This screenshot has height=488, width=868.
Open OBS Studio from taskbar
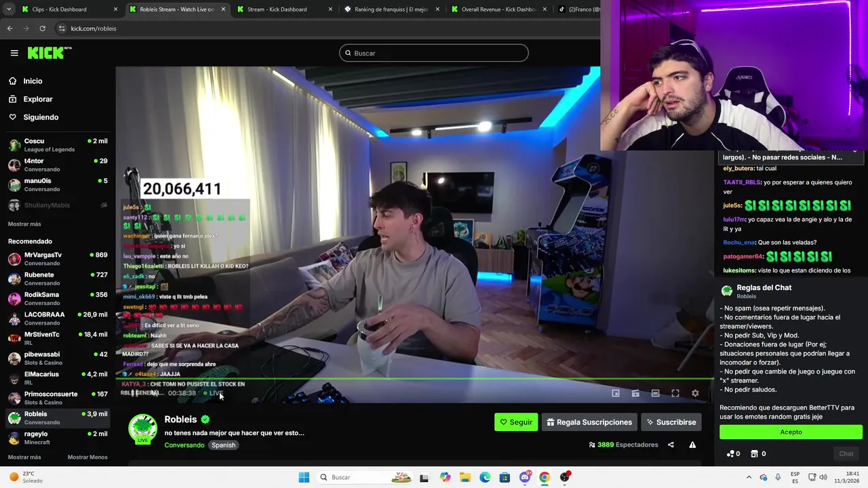[x=564, y=477]
